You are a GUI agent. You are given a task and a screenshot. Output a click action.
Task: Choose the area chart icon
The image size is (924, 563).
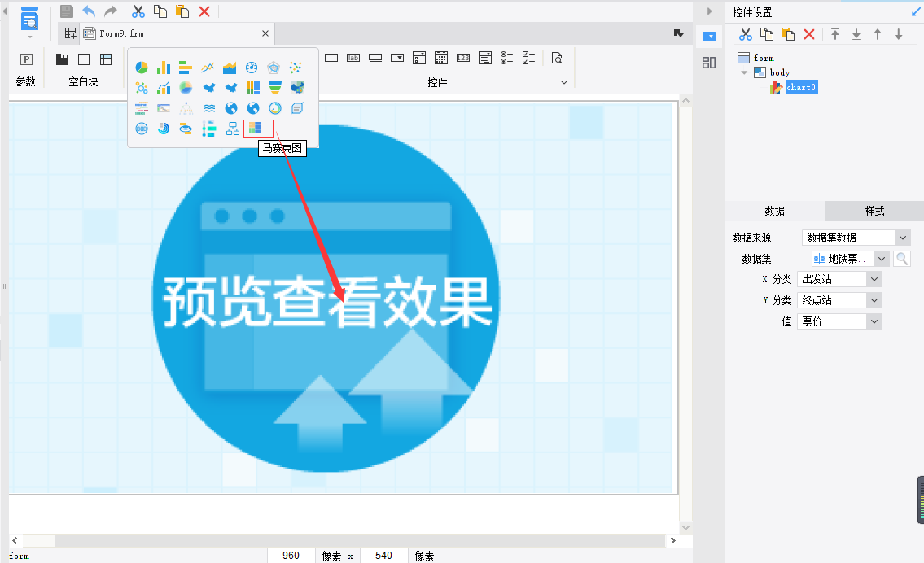[x=230, y=68]
